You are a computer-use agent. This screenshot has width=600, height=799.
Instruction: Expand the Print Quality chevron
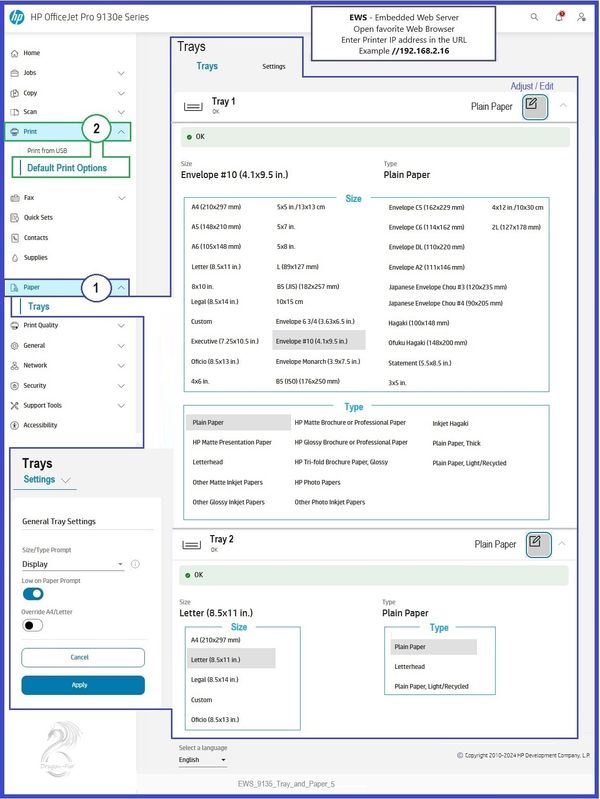click(x=121, y=326)
